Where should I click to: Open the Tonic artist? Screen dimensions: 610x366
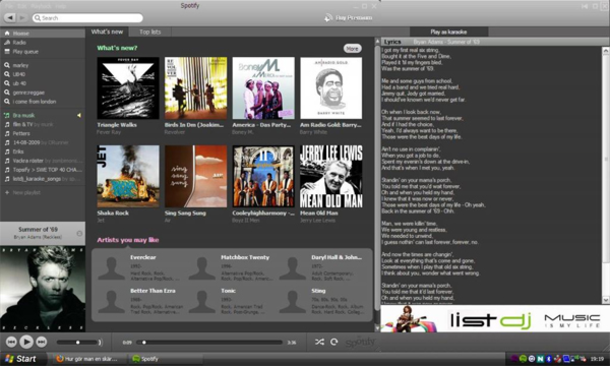(228, 291)
